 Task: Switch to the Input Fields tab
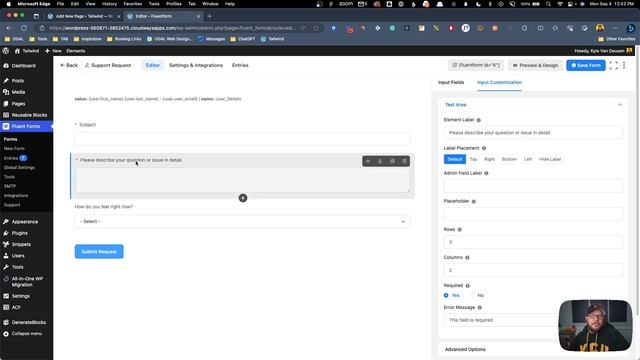tap(451, 82)
